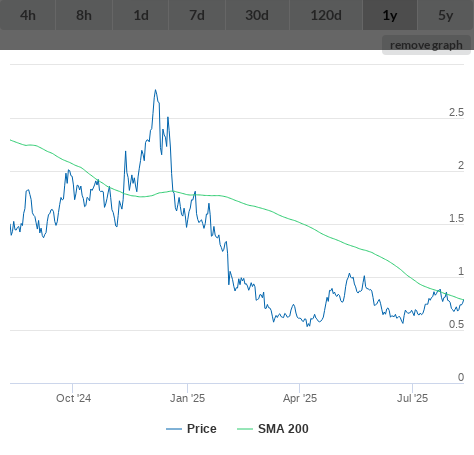Click the green SMA 200 legend line marker
Image resolution: width=474 pixels, height=455 pixels.
[245, 429]
